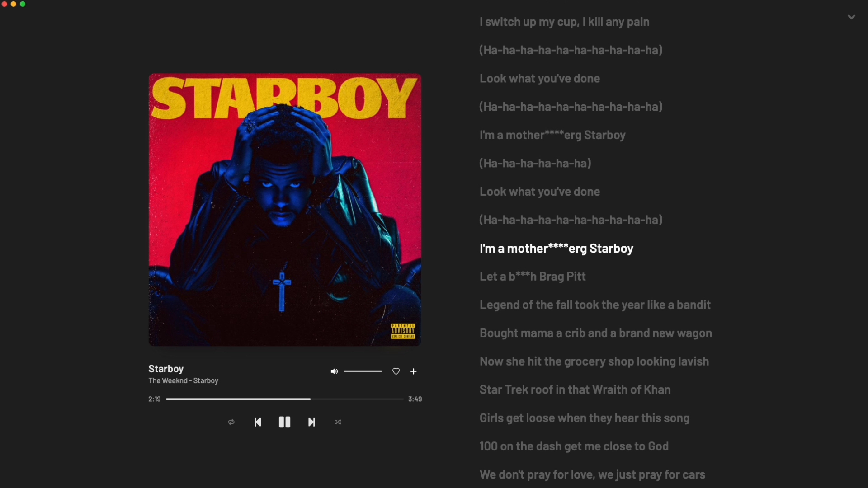Screen dimensions: 868x488
Task: Open The Weeknd - Starboy artist link
Action: [x=183, y=381]
